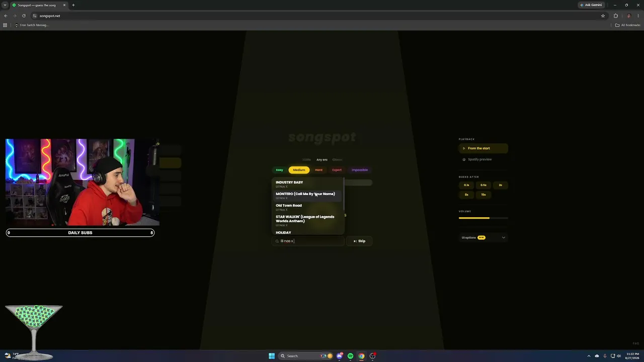The image size is (644, 362).
Task: Open the taskbar clock and date
Action: pyautogui.click(x=632, y=356)
